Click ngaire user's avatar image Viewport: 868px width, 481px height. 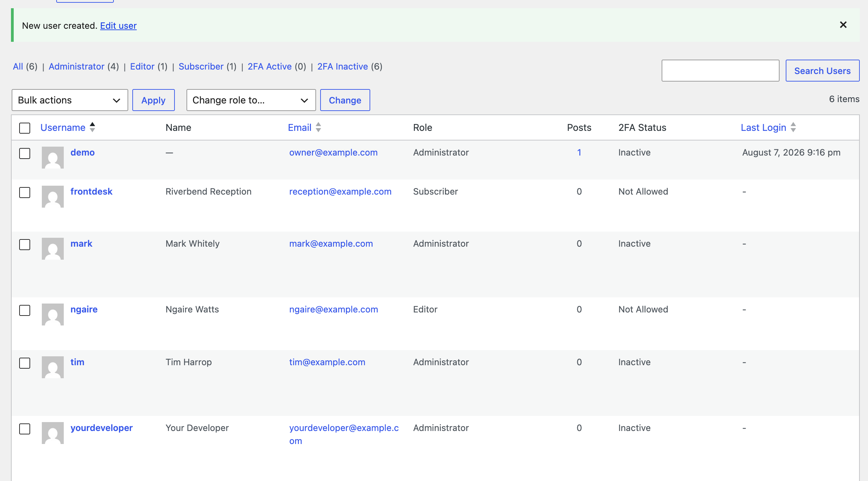pos(53,314)
